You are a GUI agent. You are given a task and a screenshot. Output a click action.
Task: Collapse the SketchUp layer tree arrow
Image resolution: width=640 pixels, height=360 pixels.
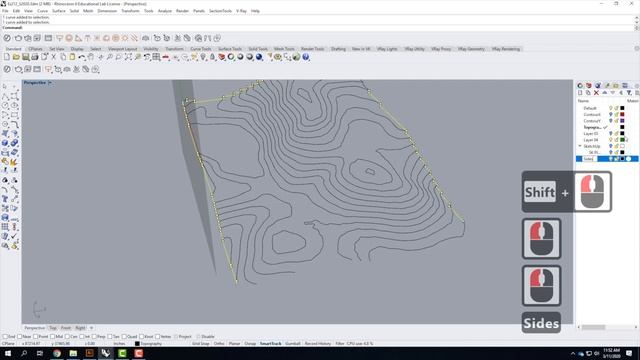pos(580,146)
